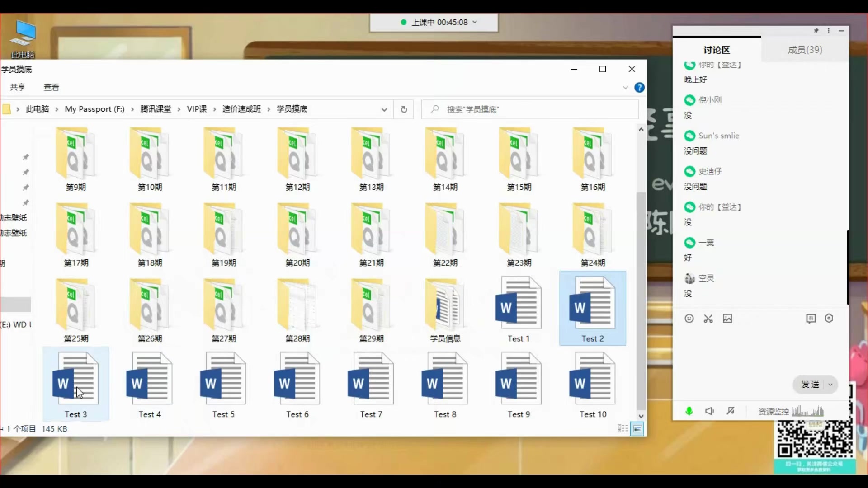The width and height of the screenshot is (868, 488).
Task: Select the 第28期 folder
Action: (x=297, y=311)
